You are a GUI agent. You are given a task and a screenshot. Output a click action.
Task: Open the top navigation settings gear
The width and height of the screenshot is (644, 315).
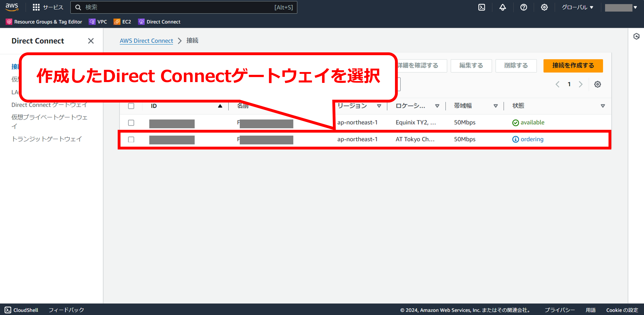544,7
